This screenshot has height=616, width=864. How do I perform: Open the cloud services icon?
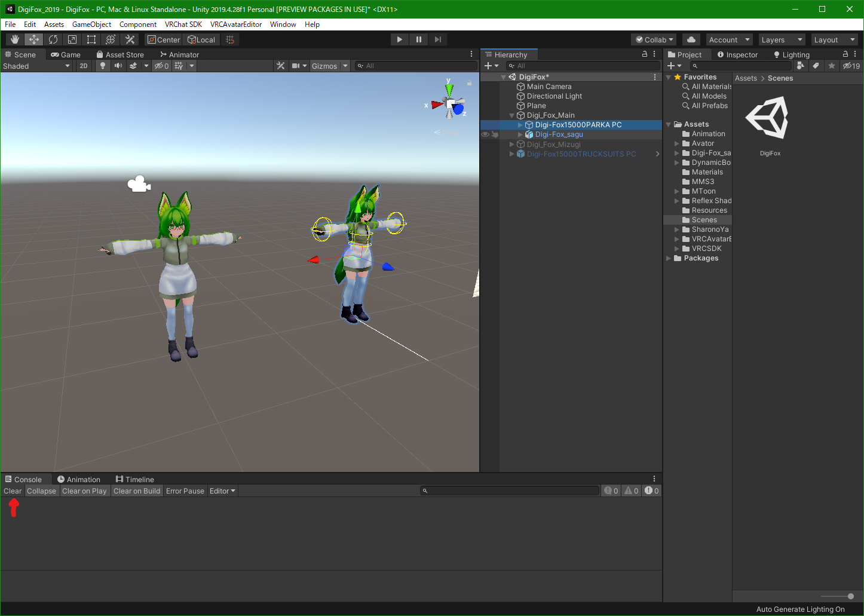pos(691,39)
